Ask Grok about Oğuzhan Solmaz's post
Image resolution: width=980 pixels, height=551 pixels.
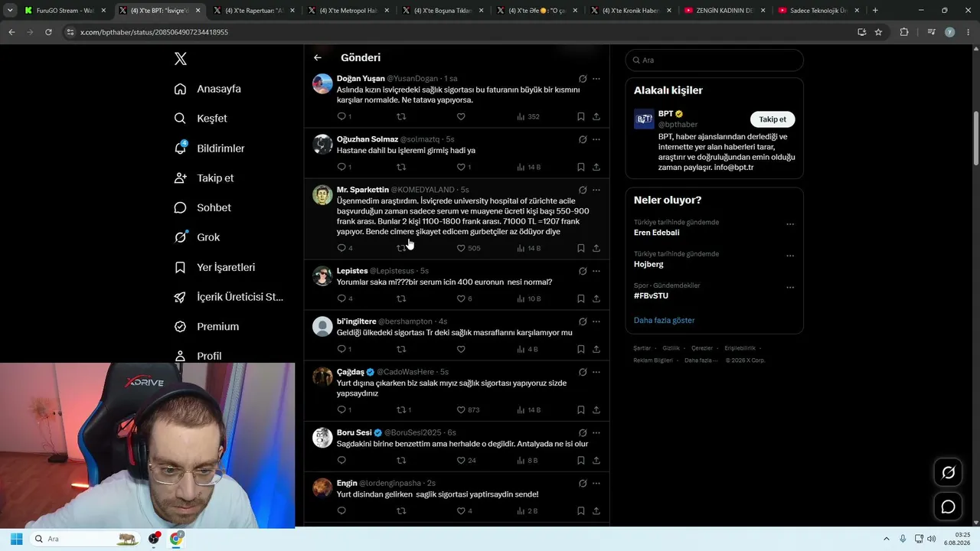[x=583, y=139]
